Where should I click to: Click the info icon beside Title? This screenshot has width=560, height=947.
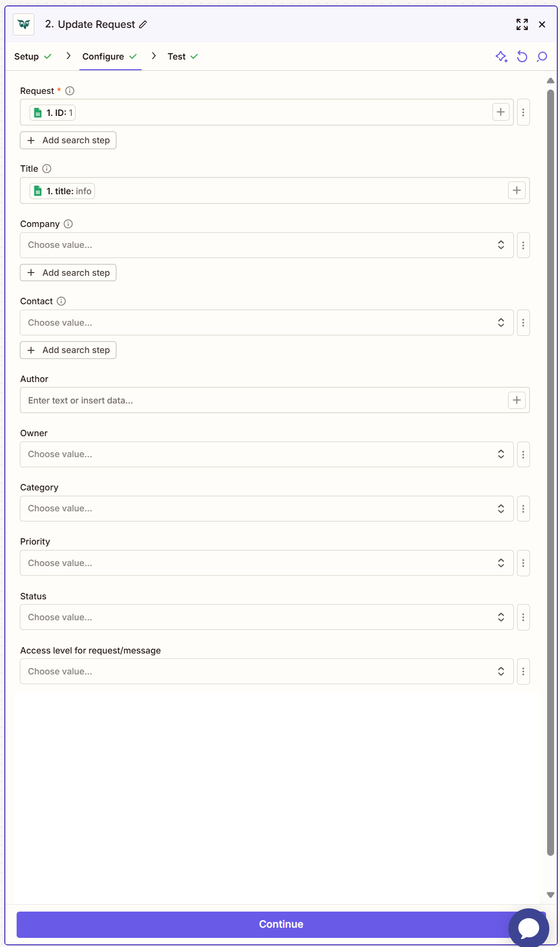point(47,168)
